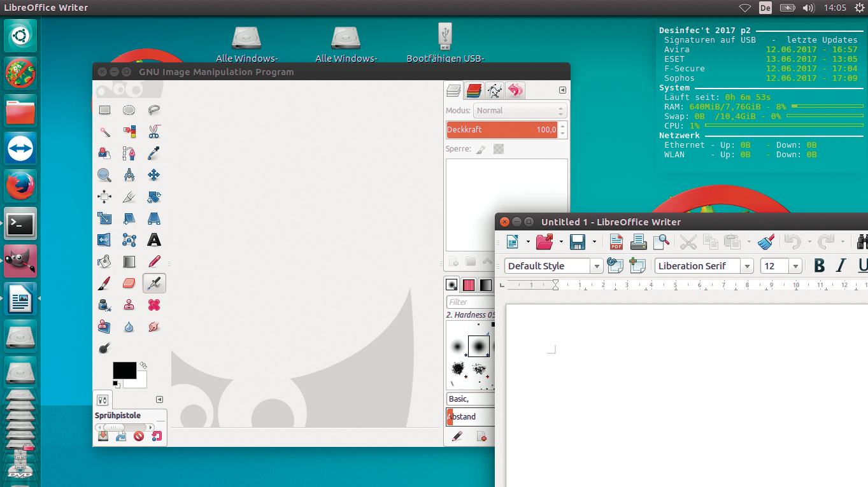Click the Export as PDF icon

tap(616, 242)
